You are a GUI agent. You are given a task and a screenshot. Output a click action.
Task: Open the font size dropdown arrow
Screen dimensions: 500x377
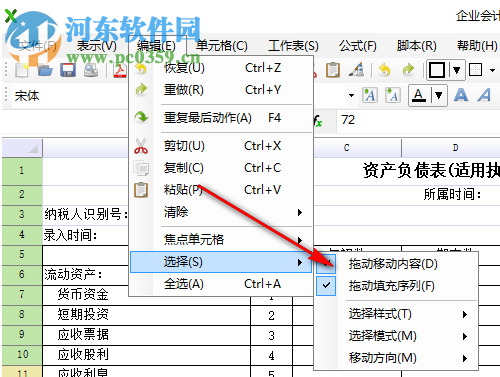pos(351,96)
